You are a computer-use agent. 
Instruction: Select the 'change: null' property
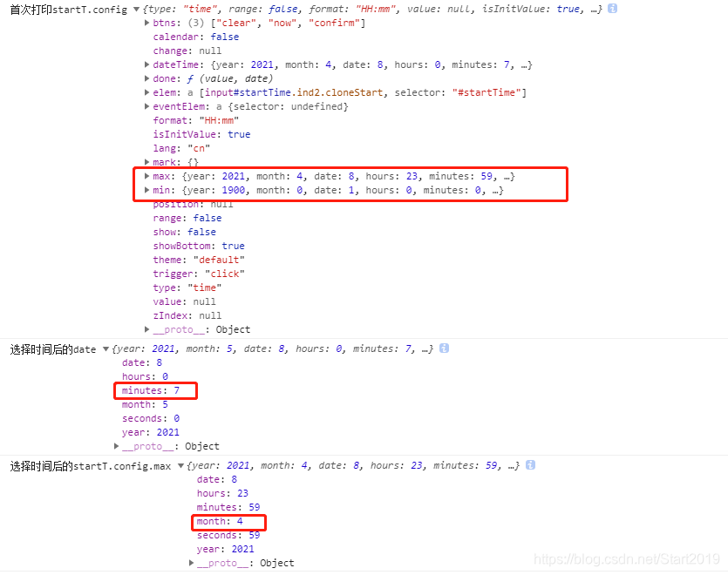click(187, 51)
